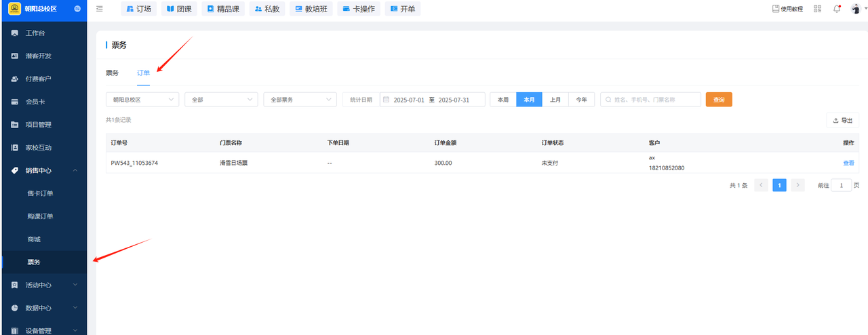This screenshot has height=335, width=868.
Task: Click the campus switch icon beside 朝阳总校区
Action: pos(77,9)
